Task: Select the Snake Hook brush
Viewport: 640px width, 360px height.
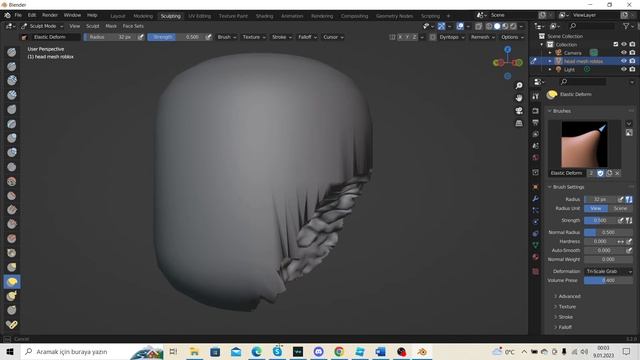Action: click(12, 296)
